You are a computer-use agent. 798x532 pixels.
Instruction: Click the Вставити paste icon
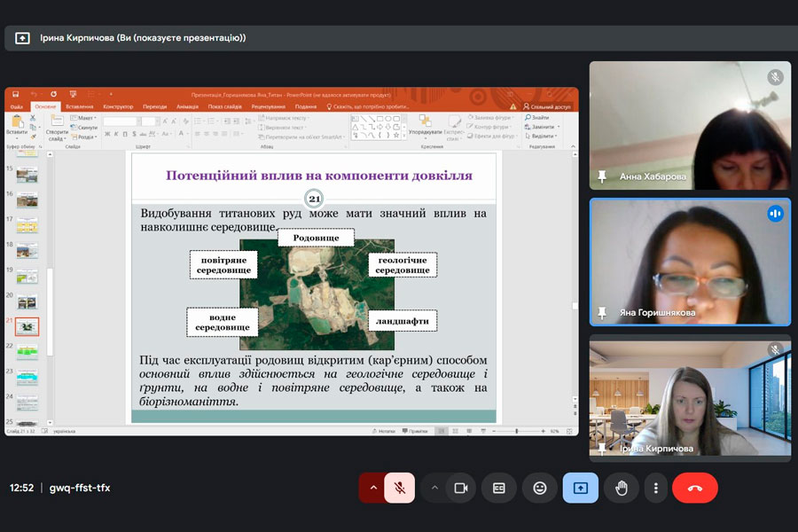pos(17,124)
